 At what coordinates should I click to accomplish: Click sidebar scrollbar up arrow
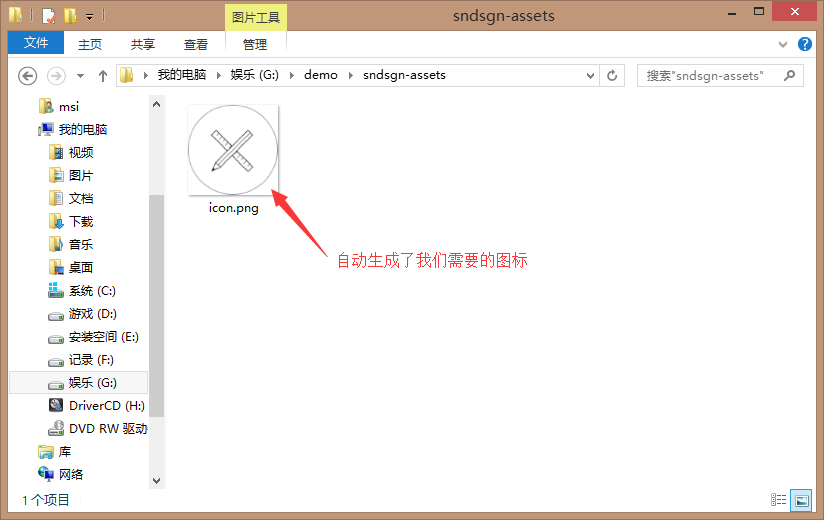click(156, 105)
